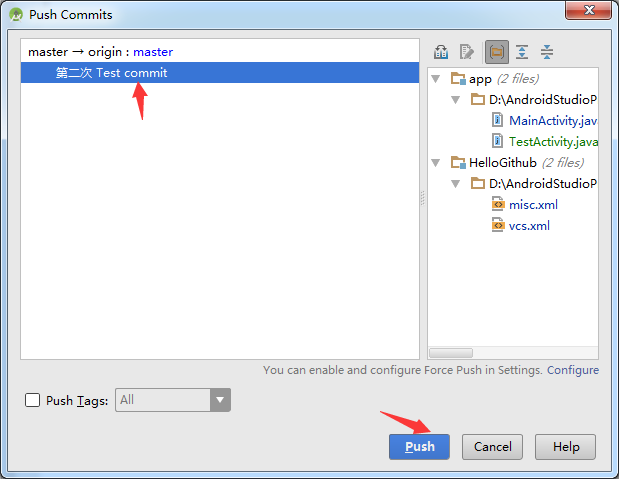Click the horizontal scrollbar in file tree
The image size is (619, 479).
[x=451, y=353]
